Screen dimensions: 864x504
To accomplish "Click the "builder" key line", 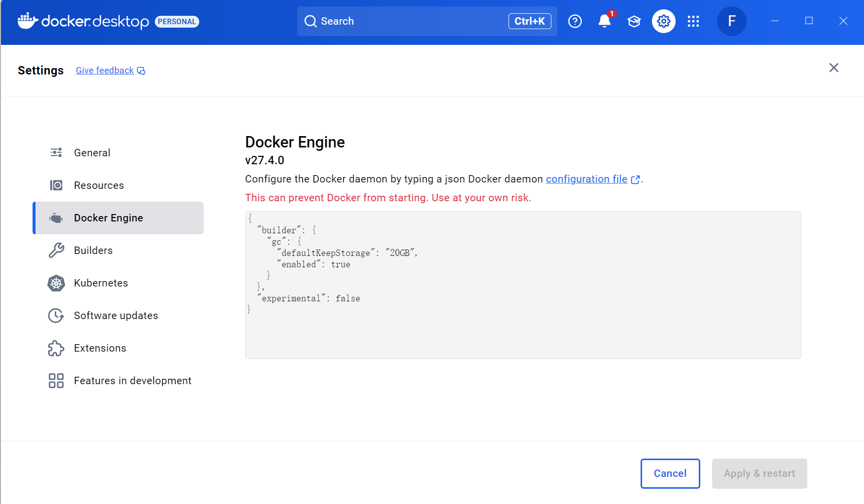I will [x=287, y=230].
